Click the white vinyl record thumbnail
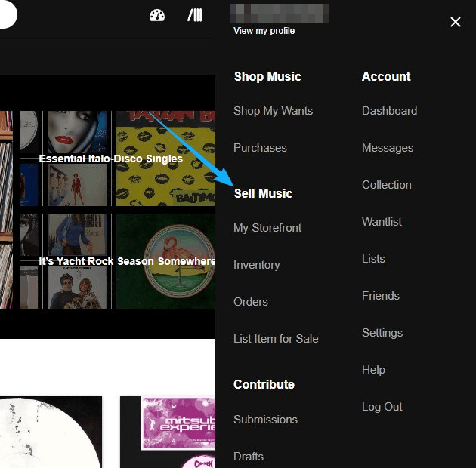The width and height of the screenshot is (476, 468). click(x=51, y=432)
